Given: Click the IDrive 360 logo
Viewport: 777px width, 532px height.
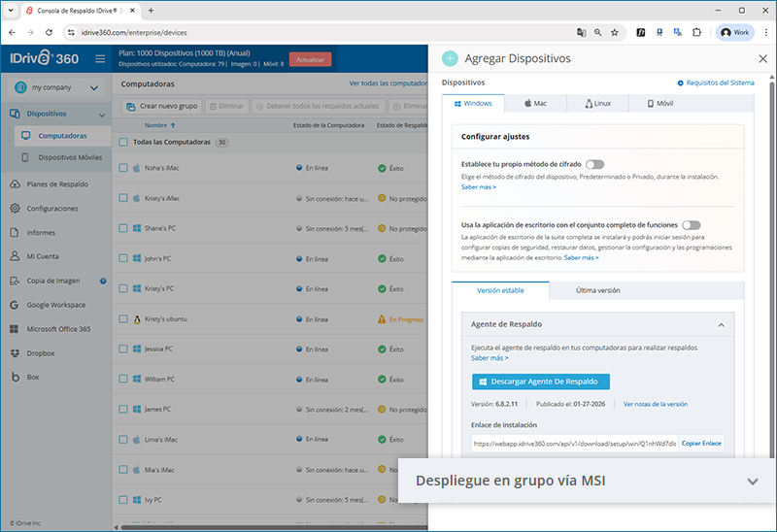Looking at the screenshot, I should coord(44,58).
